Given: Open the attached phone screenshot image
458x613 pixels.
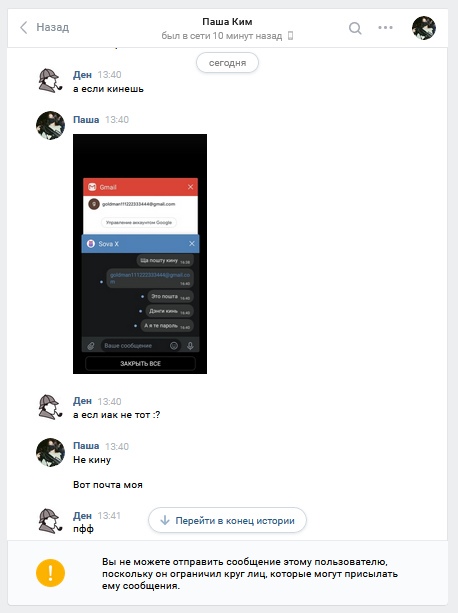Looking at the screenshot, I should pyautogui.click(x=140, y=254).
